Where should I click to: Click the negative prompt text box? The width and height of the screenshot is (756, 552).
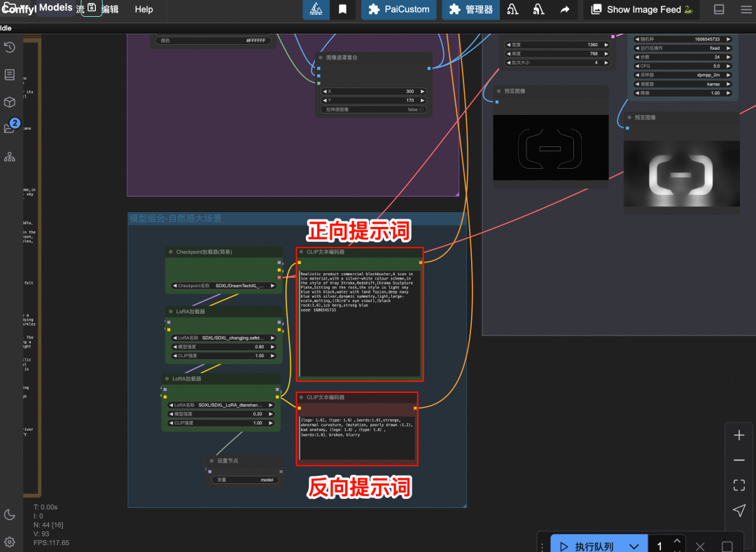click(x=357, y=439)
